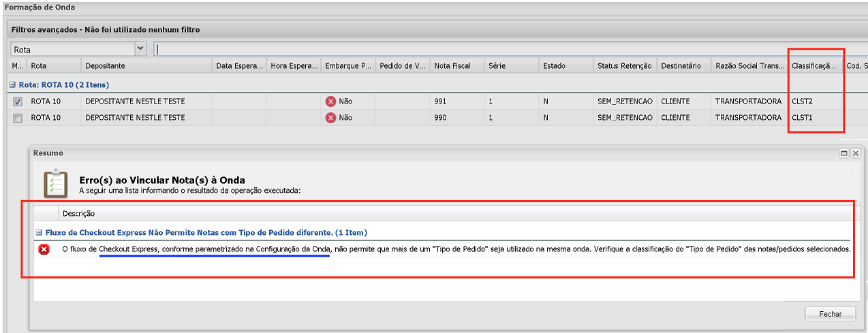The height and width of the screenshot is (333, 868).
Task: Select the CLST2 classification cell
Action: 816,101
